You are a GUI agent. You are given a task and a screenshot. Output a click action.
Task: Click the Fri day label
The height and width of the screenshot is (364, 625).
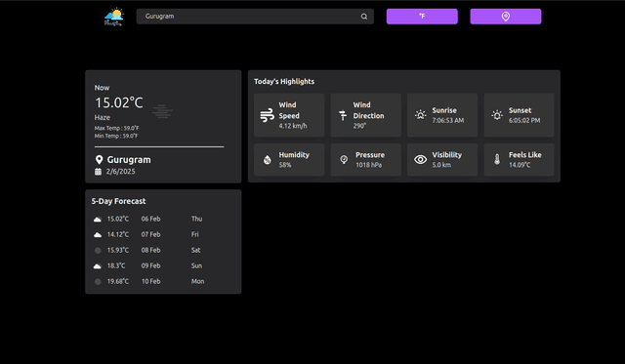pos(195,234)
